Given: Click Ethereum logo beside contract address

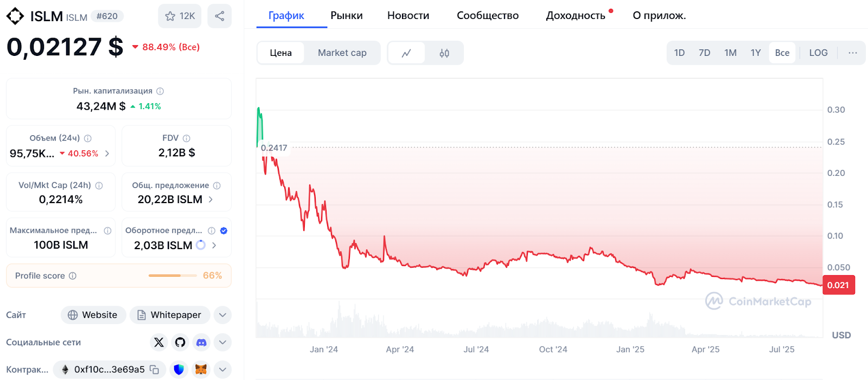Looking at the screenshot, I should pyautogui.click(x=66, y=370).
